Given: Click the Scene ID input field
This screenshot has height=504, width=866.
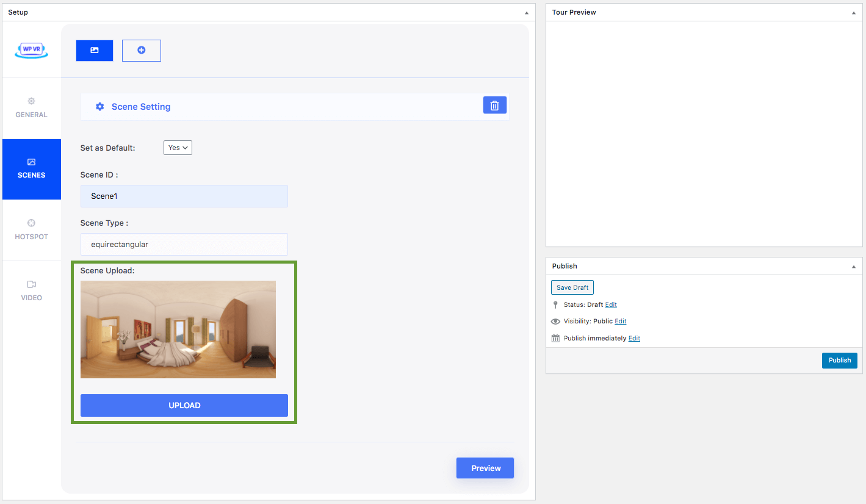Looking at the screenshot, I should [x=184, y=196].
